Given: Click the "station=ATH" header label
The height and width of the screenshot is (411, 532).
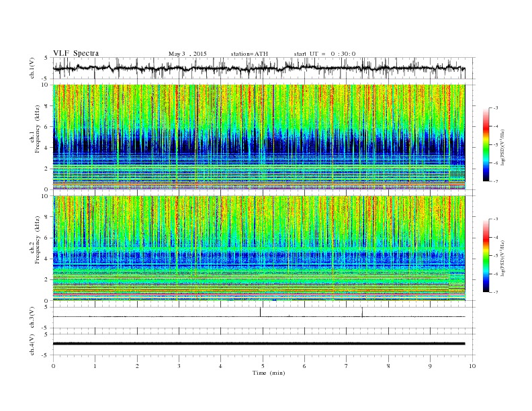Looking at the screenshot, I should coord(249,54).
